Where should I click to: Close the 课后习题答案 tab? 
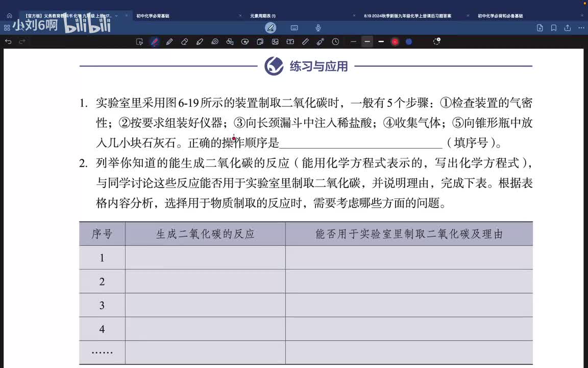[468, 16]
